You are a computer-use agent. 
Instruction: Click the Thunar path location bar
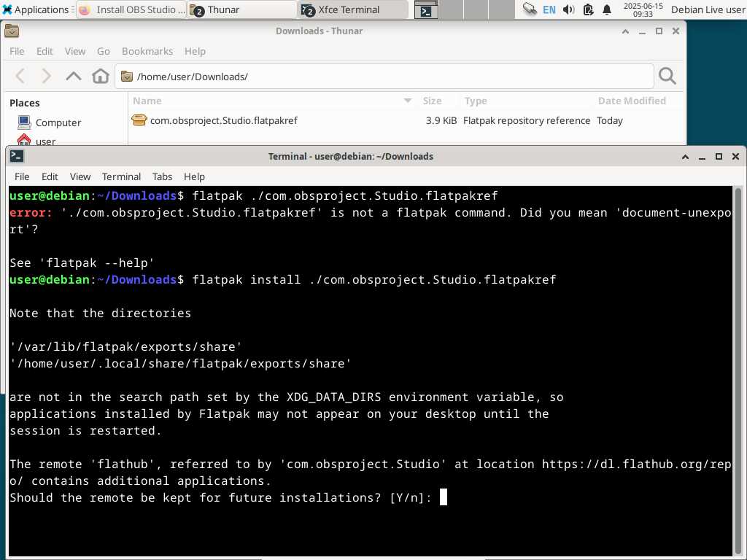384,76
